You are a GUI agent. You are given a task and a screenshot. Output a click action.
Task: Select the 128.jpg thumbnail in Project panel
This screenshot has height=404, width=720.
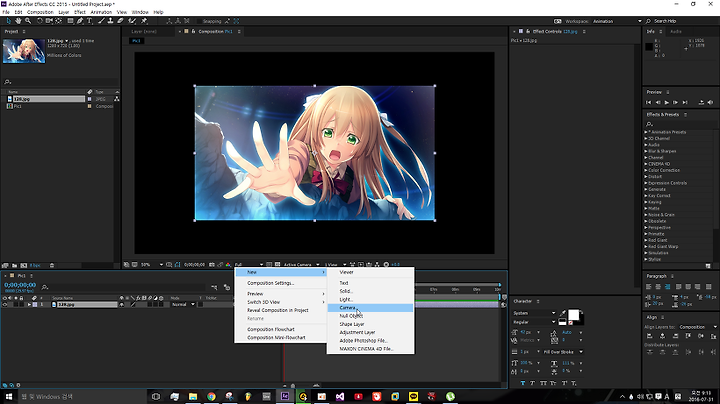(x=24, y=51)
